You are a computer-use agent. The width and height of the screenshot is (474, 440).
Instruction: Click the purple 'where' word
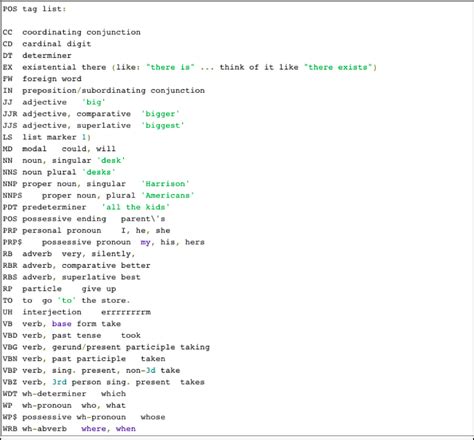[94, 429]
